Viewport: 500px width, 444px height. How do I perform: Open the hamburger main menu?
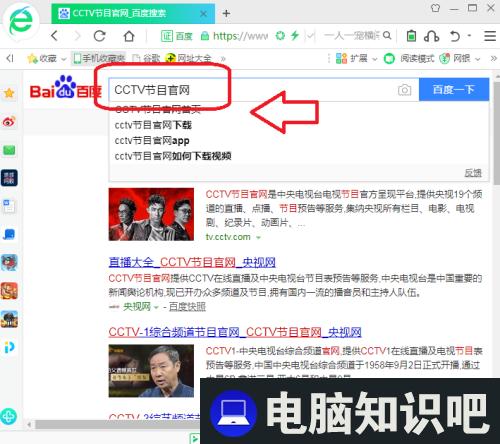click(490, 36)
